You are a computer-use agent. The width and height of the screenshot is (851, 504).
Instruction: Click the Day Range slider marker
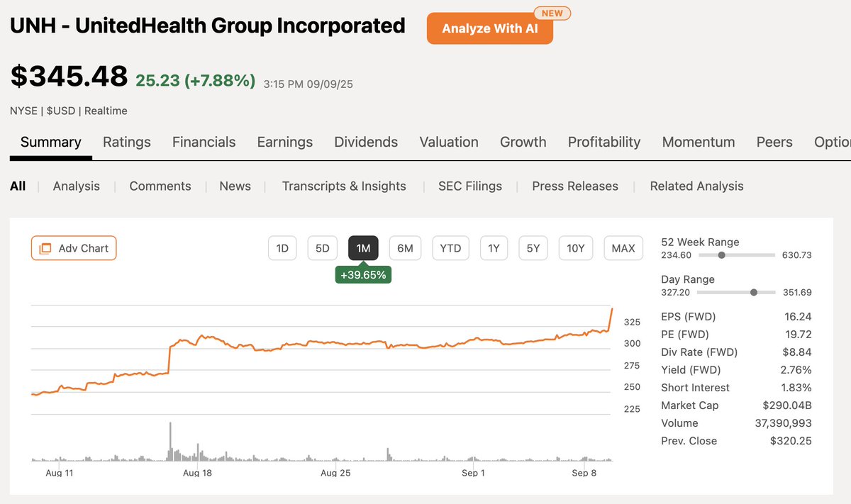[x=754, y=292]
